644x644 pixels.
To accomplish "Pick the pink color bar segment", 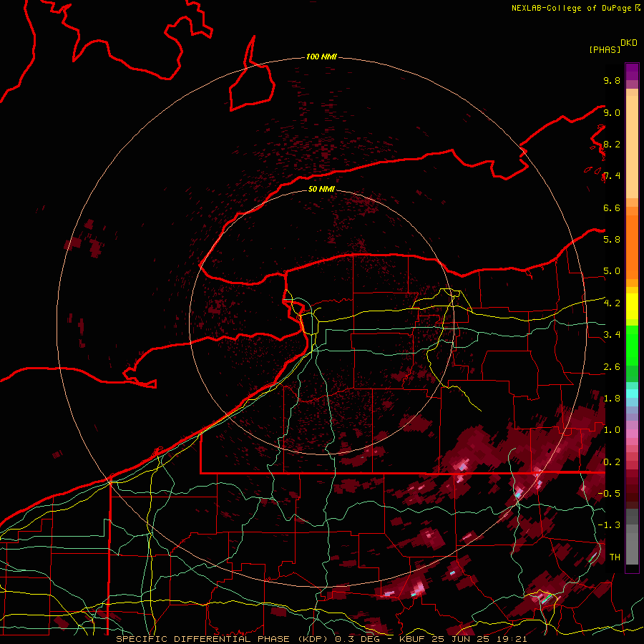I will click(632, 434).
